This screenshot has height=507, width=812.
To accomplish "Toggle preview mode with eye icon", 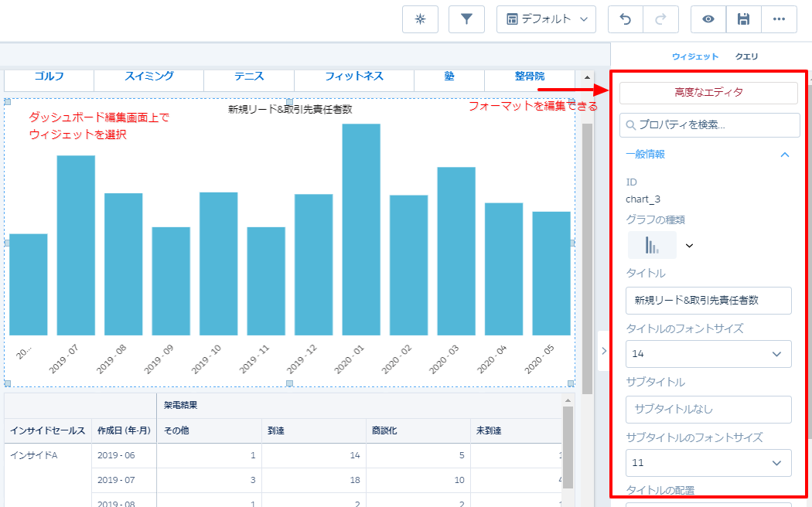I will [708, 19].
